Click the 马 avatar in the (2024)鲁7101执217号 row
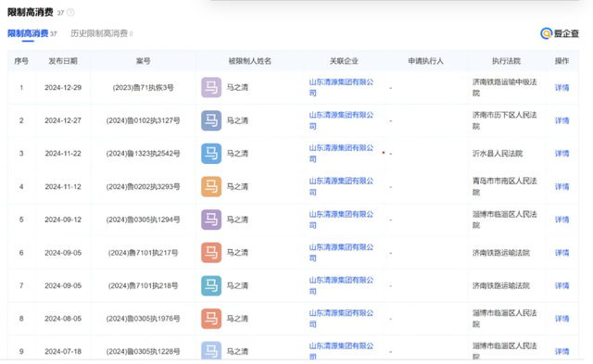This screenshot has height=364, width=593. point(211,253)
